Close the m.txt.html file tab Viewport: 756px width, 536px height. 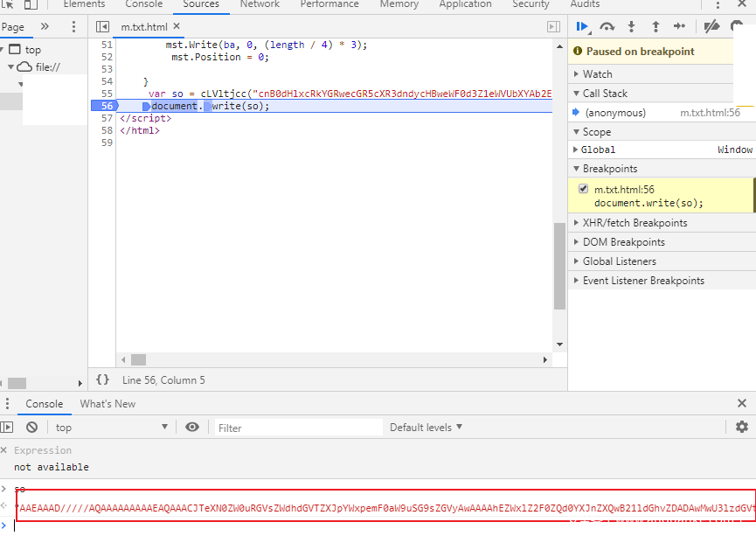[177, 27]
